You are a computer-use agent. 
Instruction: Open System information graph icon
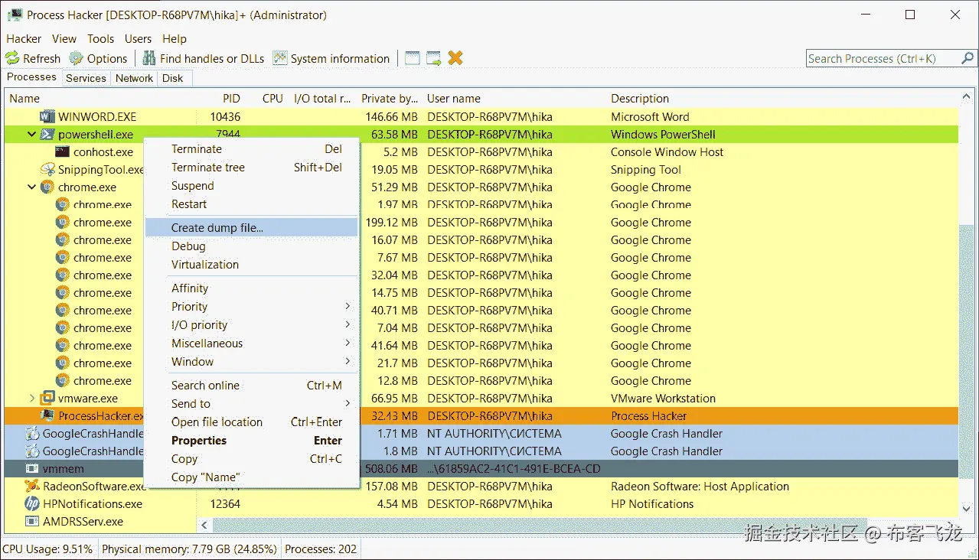tap(280, 58)
